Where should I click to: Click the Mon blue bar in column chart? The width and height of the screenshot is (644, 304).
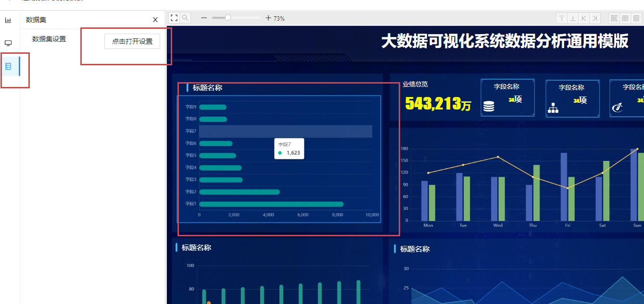point(424,201)
